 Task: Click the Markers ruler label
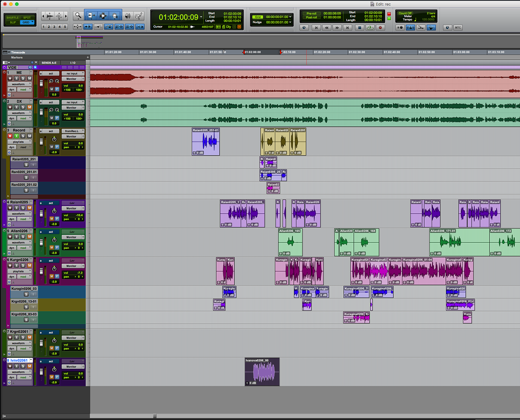tap(17, 58)
